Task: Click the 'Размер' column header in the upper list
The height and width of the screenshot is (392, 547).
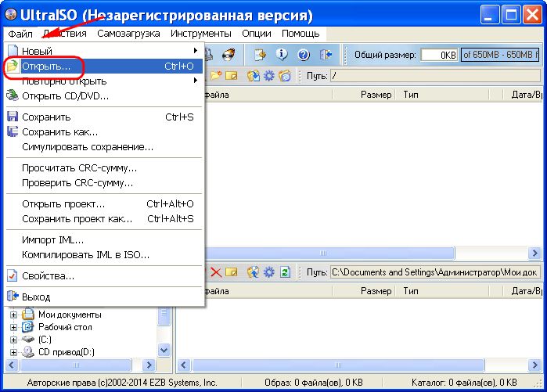Action: [x=376, y=95]
